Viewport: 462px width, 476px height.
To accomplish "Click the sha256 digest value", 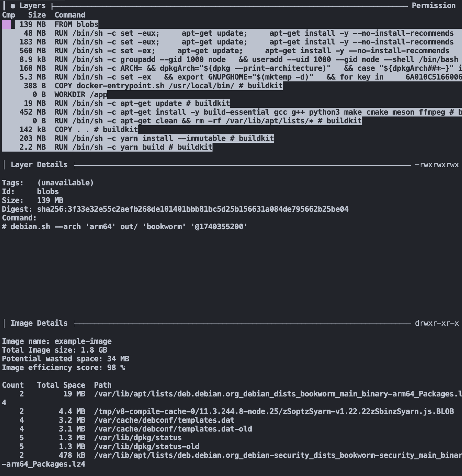I will pyautogui.click(x=192, y=209).
